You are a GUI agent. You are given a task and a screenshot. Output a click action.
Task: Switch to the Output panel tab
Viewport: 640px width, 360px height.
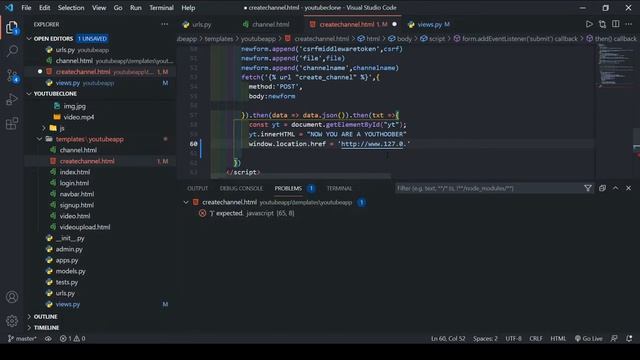[x=198, y=188]
